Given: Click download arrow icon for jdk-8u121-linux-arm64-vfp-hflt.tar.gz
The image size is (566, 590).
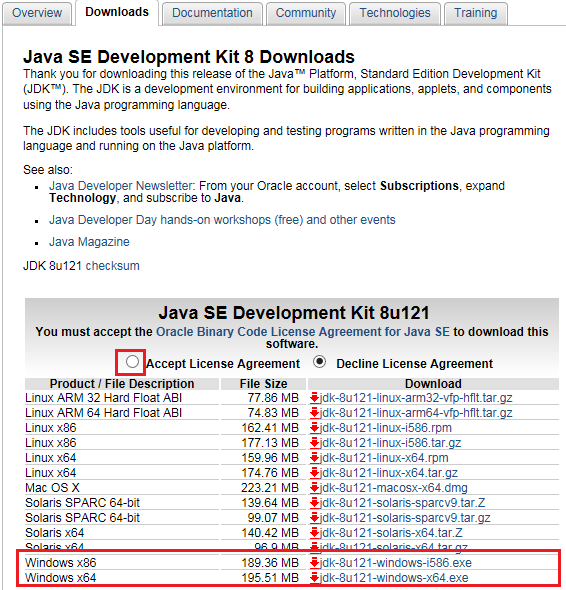Looking at the screenshot, I should 315,413.
